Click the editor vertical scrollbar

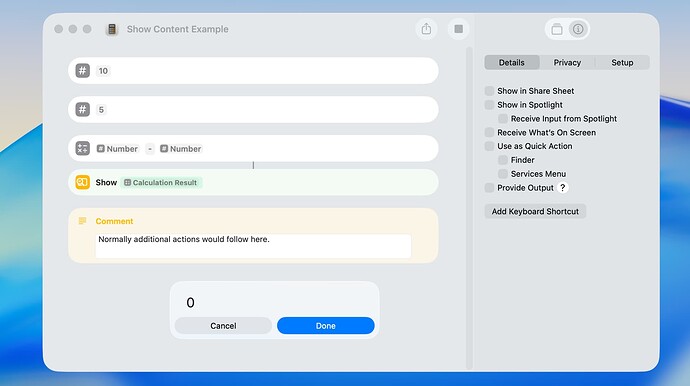(469, 207)
